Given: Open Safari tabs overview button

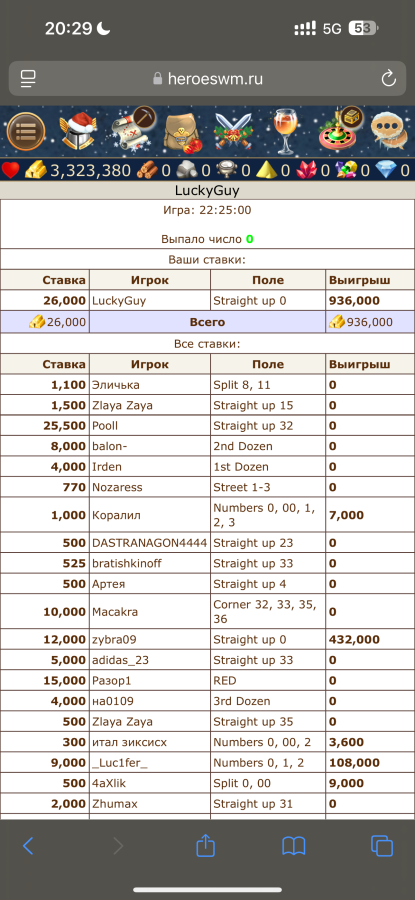Looking at the screenshot, I should coord(382,845).
